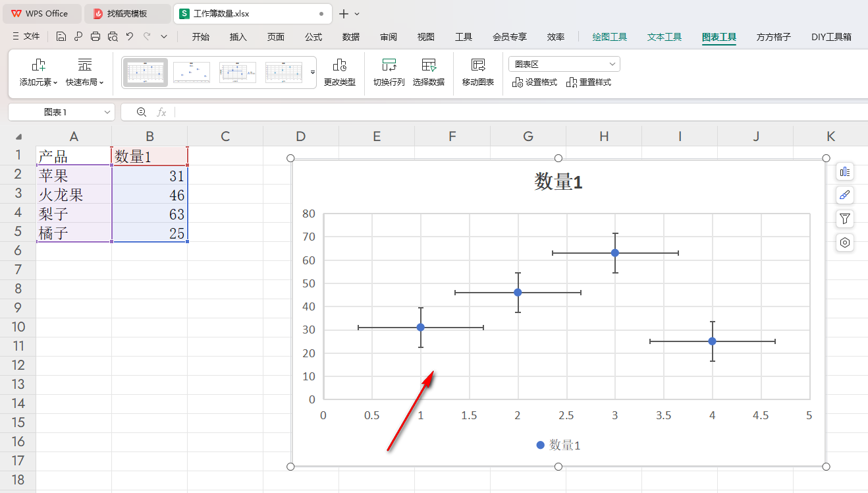Click the 重置样式 button
Image resolution: width=868 pixels, height=493 pixels.
(589, 82)
